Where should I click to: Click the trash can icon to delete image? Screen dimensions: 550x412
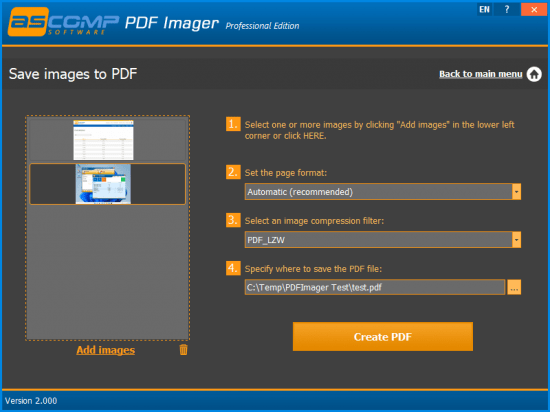[183, 350]
